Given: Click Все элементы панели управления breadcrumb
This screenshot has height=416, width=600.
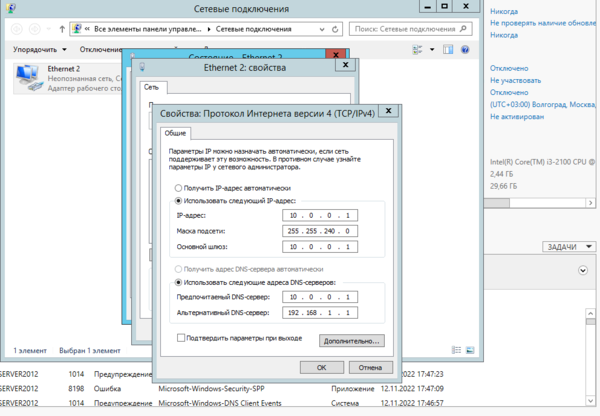Looking at the screenshot, I should click(x=148, y=29).
